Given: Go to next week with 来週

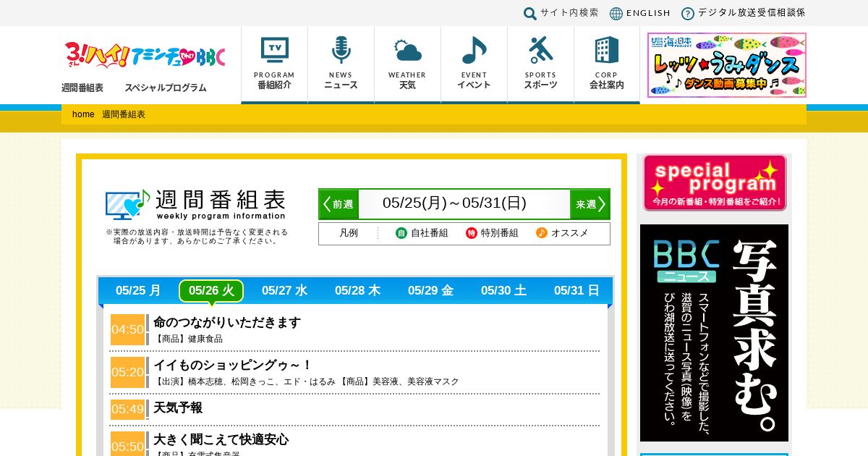Looking at the screenshot, I should [x=590, y=204].
